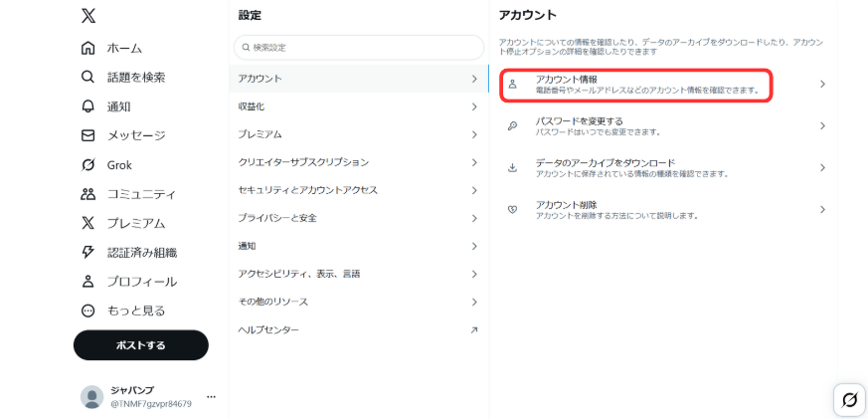The width and height of the screenshot is (868, 419).
Task: Expand the プレミアム settings chevron
Action: [x=474, y=134]
